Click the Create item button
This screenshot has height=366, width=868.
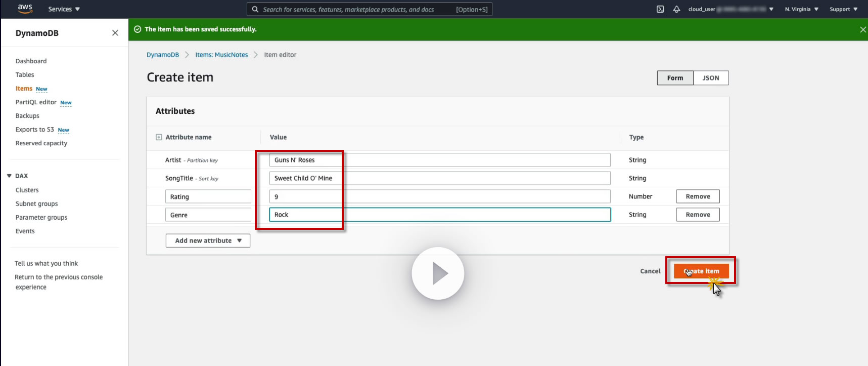click(x=701, y=271)
